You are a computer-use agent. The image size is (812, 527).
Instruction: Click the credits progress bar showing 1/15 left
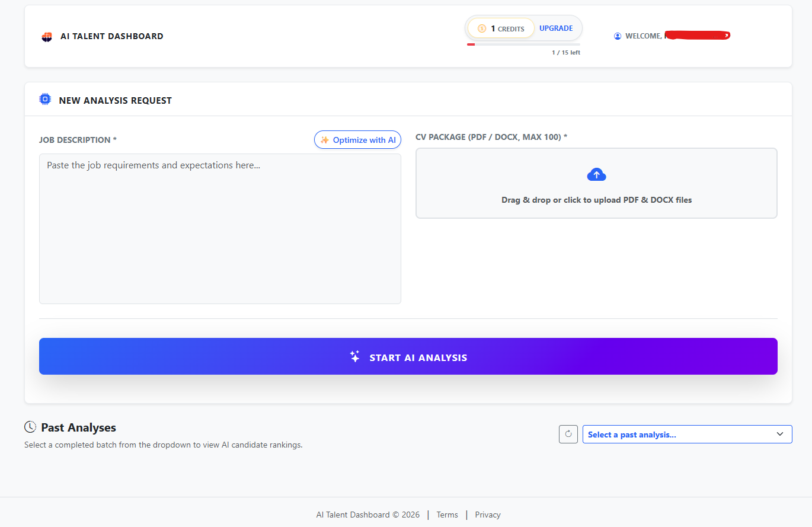(524, 44)
